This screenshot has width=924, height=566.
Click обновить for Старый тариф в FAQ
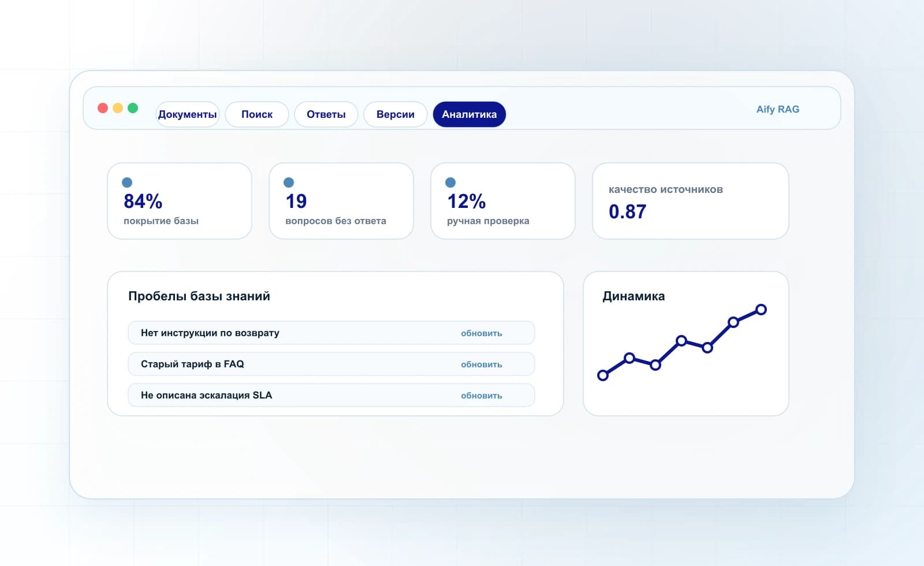coord(482,364)
